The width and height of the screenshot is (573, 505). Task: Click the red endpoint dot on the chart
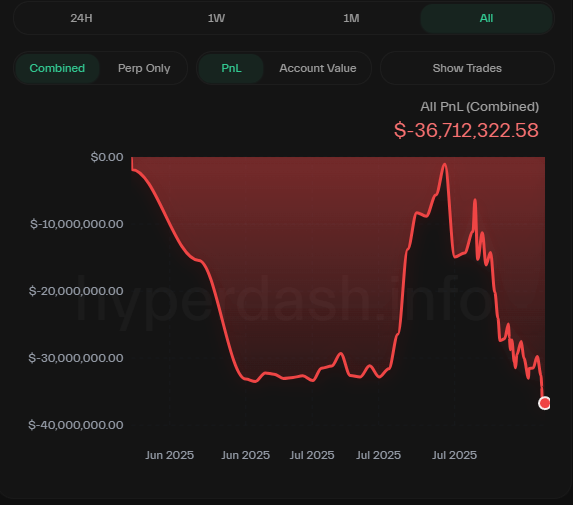coord(544,403)
